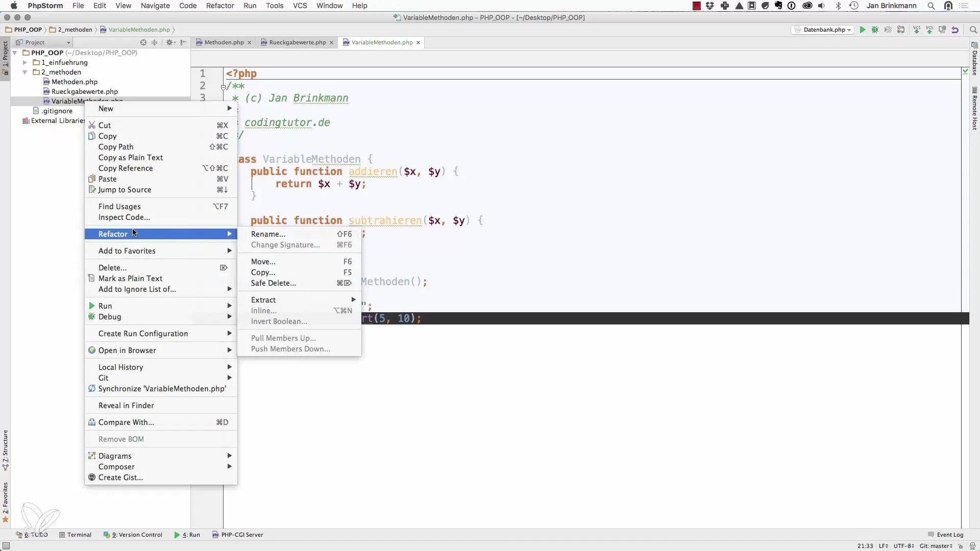Image resolution: width=980 pixels, height=551 pixels.
Task: Click the Cut scissors menu entry
Action: pyautogui.click(x=161, y=125)
